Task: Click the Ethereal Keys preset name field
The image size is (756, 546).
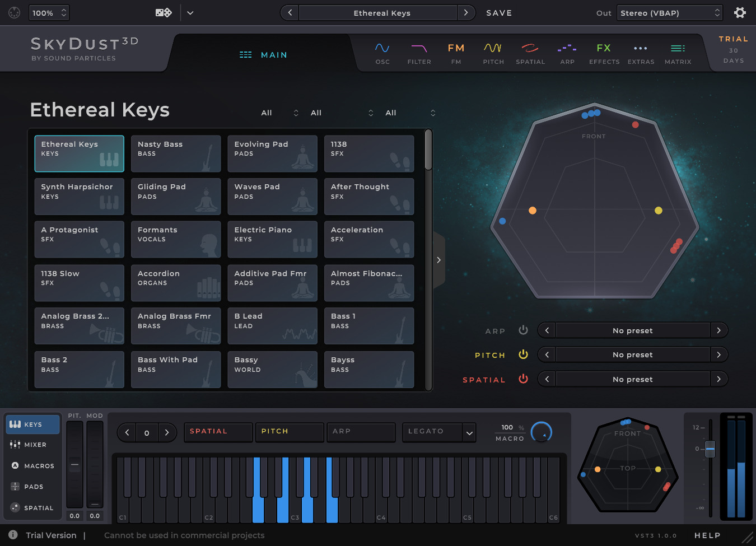Action: pos(378,12)
